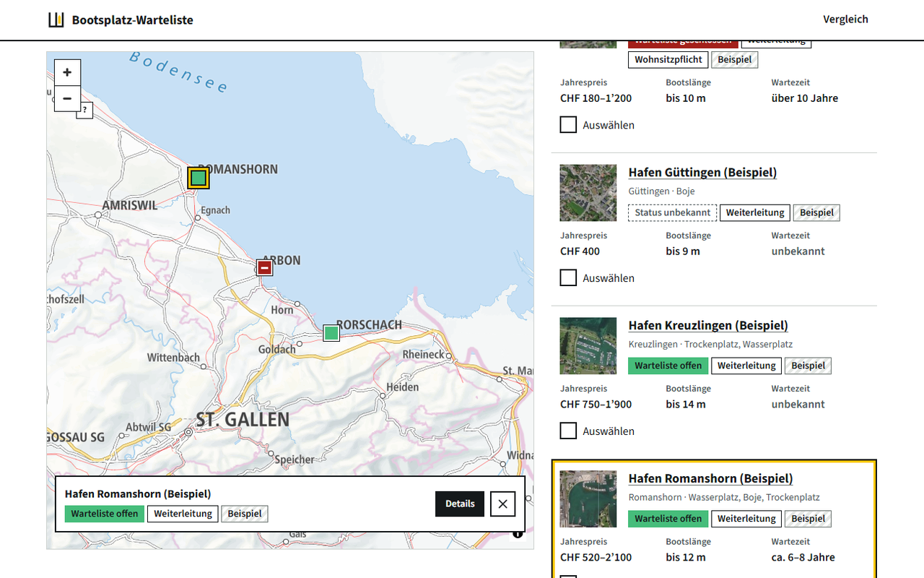The width and height of the screenshot is (924, 578).
Task: Close the Hafen Romanshorn map popup
Action: (503, 504)
